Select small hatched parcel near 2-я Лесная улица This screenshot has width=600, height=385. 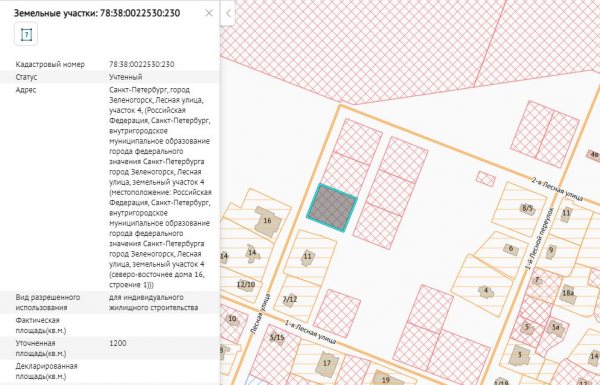(x=486, y=179)
